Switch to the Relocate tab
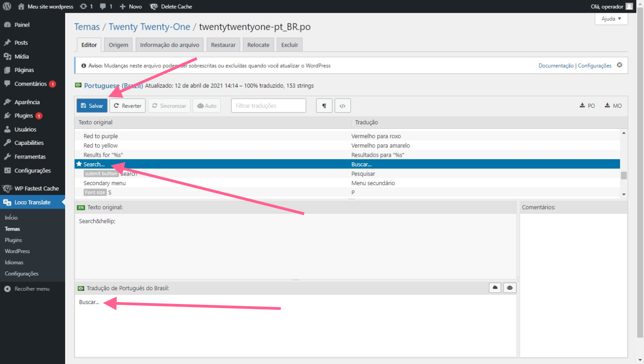The width and height of the screenshot is (644, 364). point(258,45)
